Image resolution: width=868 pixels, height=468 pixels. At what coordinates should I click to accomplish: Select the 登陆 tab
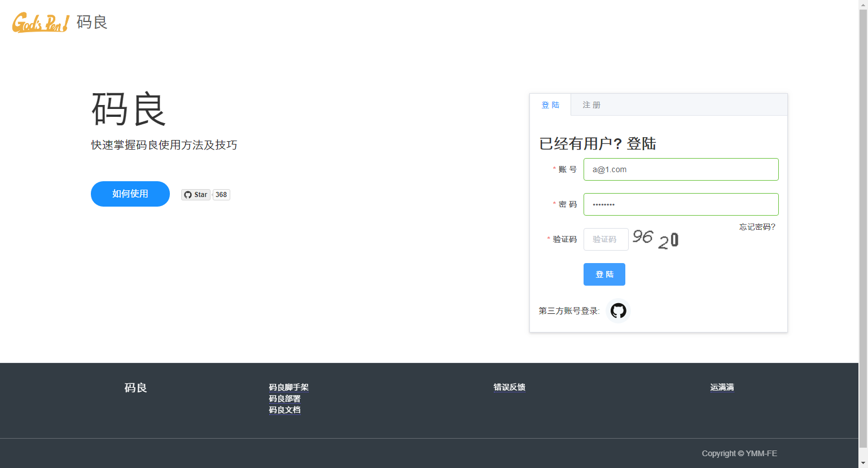point(551,104)
